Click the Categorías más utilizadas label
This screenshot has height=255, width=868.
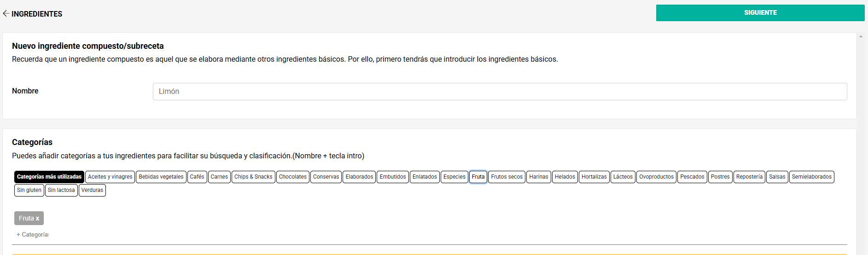(x=49, y=177)
